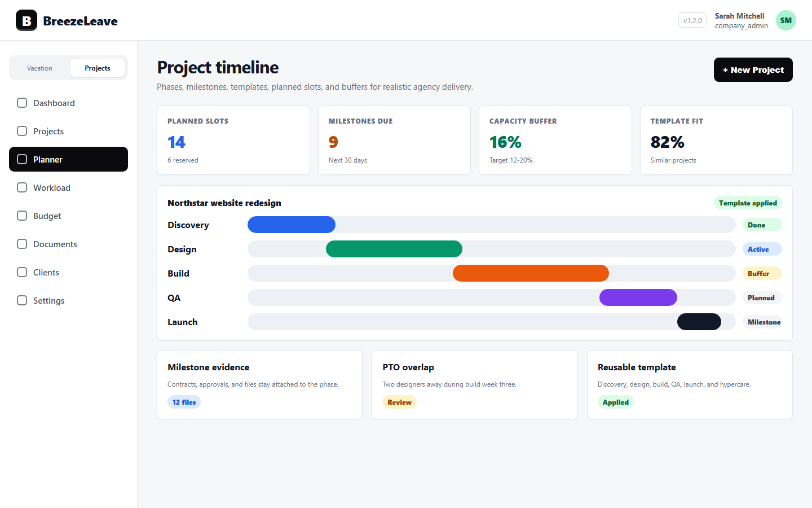Click the Settings sidebar icon
Viewport: 812px width, 508px height.
22,300
